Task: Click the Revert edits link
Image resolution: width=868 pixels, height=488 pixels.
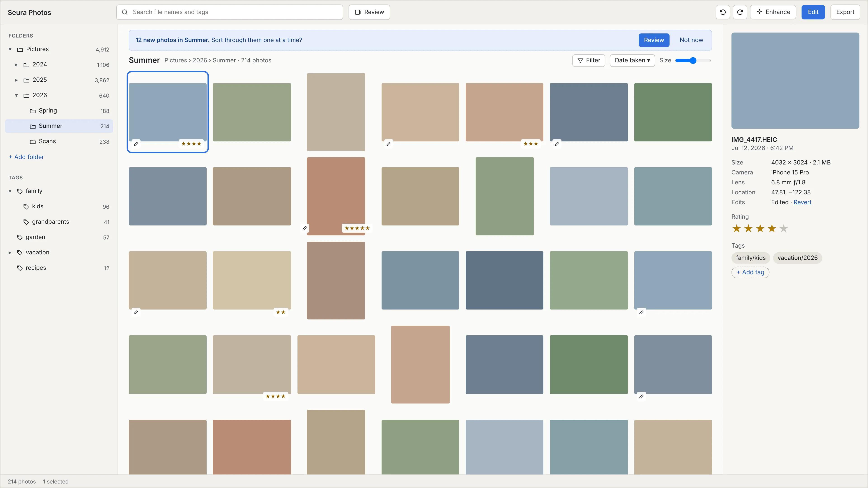Action: pyautogui.click(x=802, y=202)
